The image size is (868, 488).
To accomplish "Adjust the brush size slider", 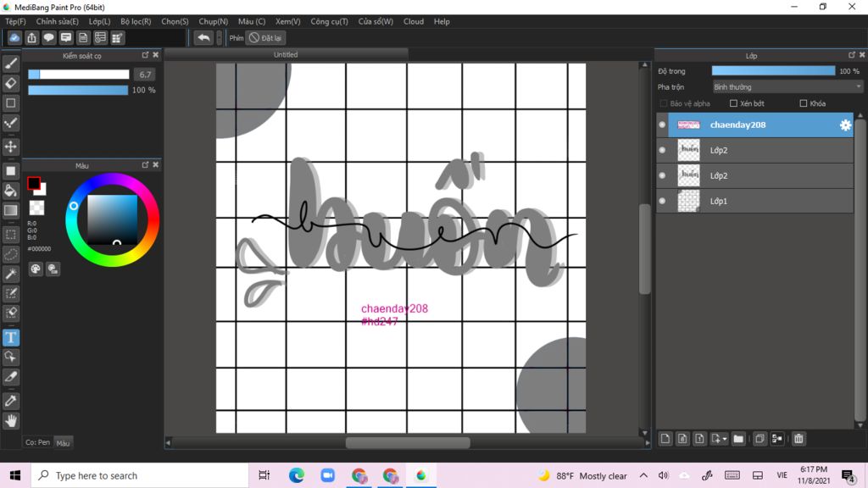I will (x=79, y=75).
